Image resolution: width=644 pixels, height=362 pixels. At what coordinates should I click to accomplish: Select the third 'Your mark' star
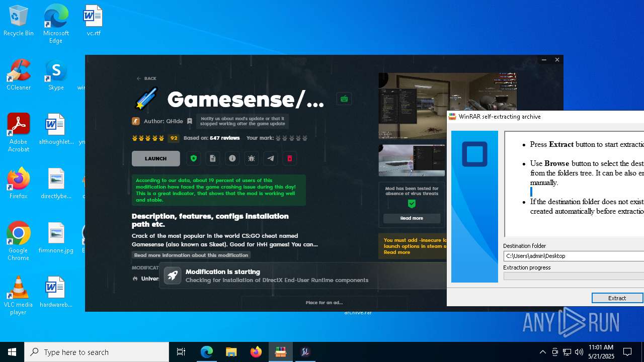click(292, 138)
